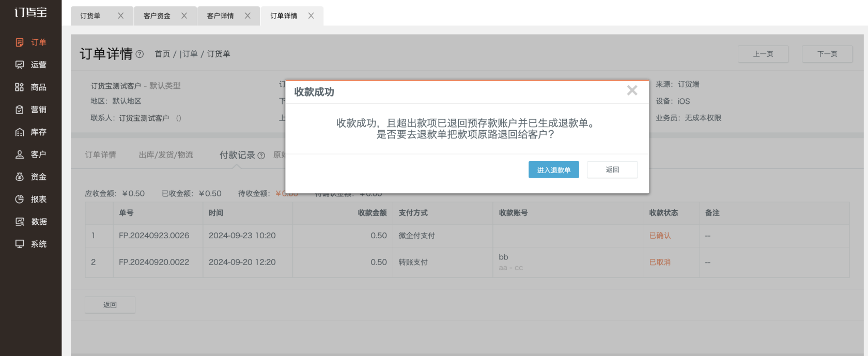Click the help icon beside 订单详情 title
868x356 pixels.
tap(139, 54)
